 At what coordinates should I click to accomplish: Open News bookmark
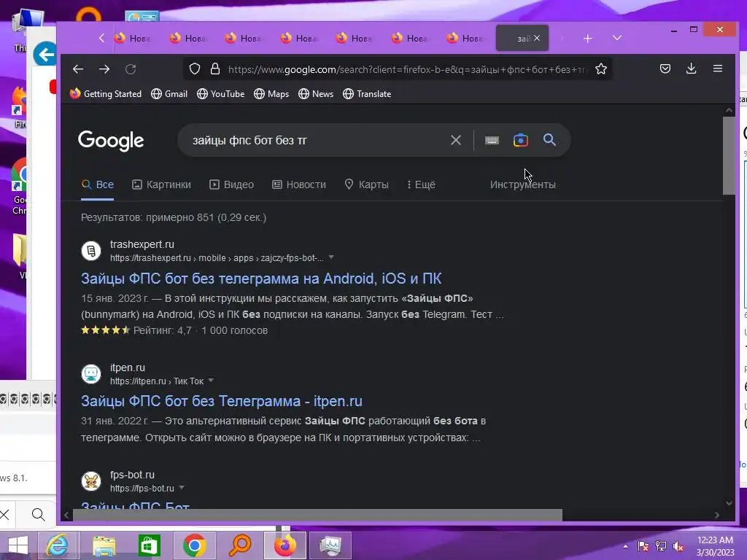click(316, 94)
